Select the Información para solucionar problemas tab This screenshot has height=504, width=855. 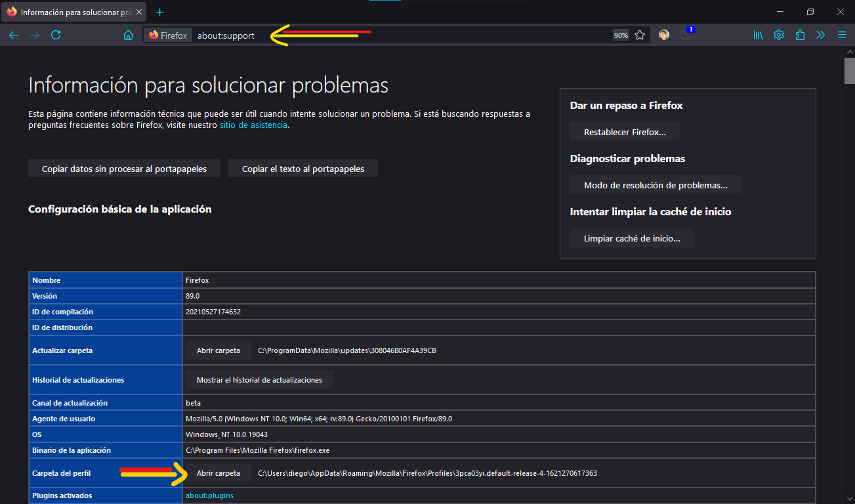tap(74, 12)
